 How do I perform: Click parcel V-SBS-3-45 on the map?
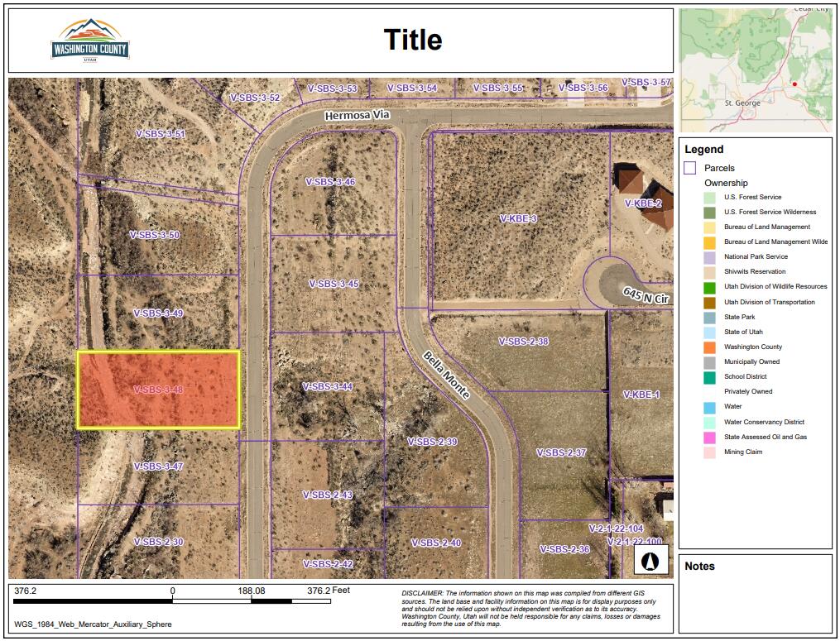[334, 284]
